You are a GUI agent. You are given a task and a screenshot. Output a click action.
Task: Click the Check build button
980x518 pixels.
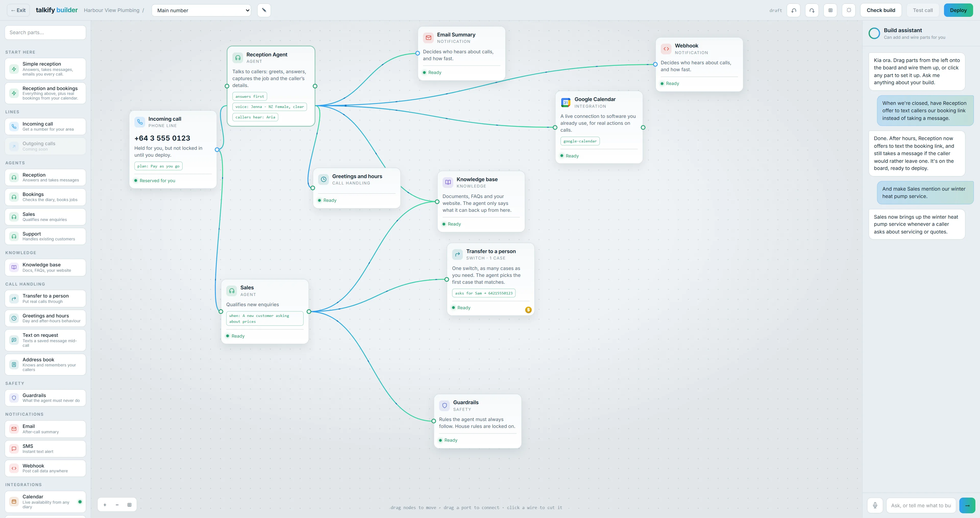coord(881,10)
